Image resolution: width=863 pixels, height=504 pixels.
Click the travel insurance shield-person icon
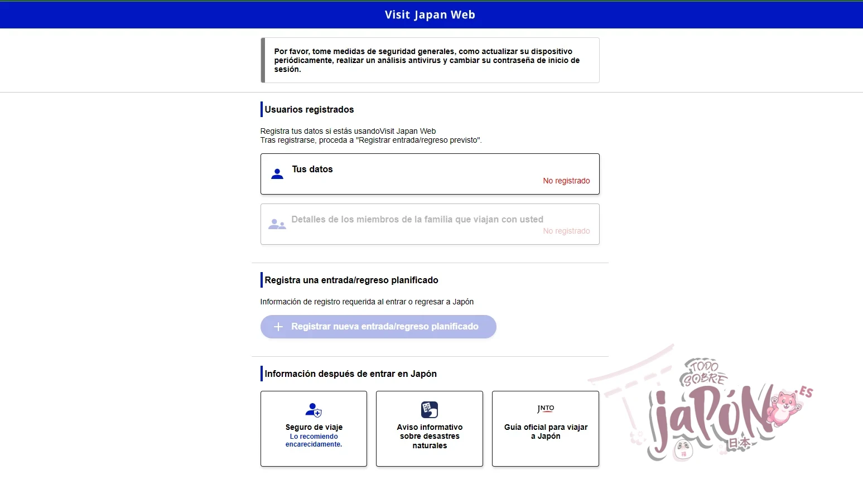coord(314,410)
